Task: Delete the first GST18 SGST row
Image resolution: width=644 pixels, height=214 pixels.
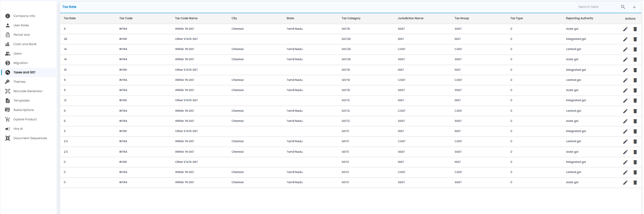Action: 635,29
